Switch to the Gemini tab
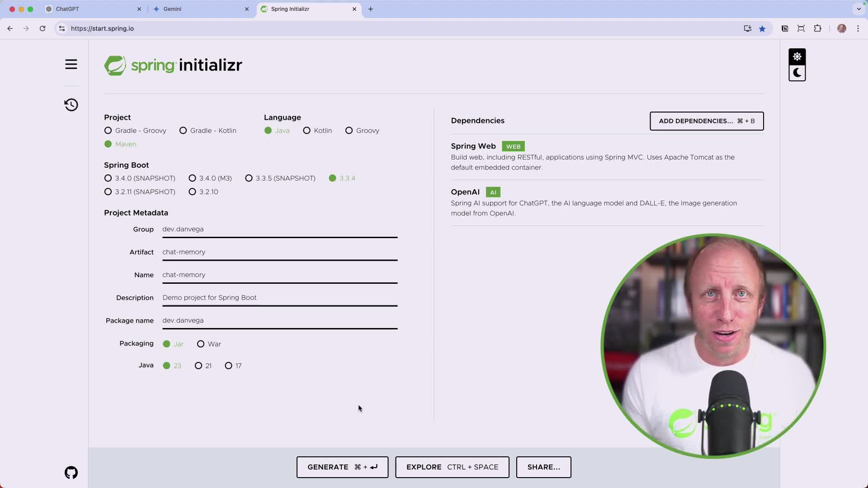This screenshot has height=488, width=868. [201, 9]
